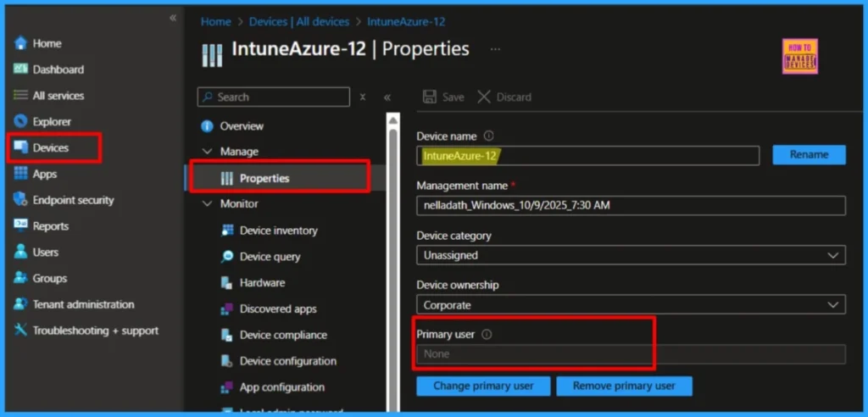
Task: Clear the search box with the X
Action: tap(363, 97)
